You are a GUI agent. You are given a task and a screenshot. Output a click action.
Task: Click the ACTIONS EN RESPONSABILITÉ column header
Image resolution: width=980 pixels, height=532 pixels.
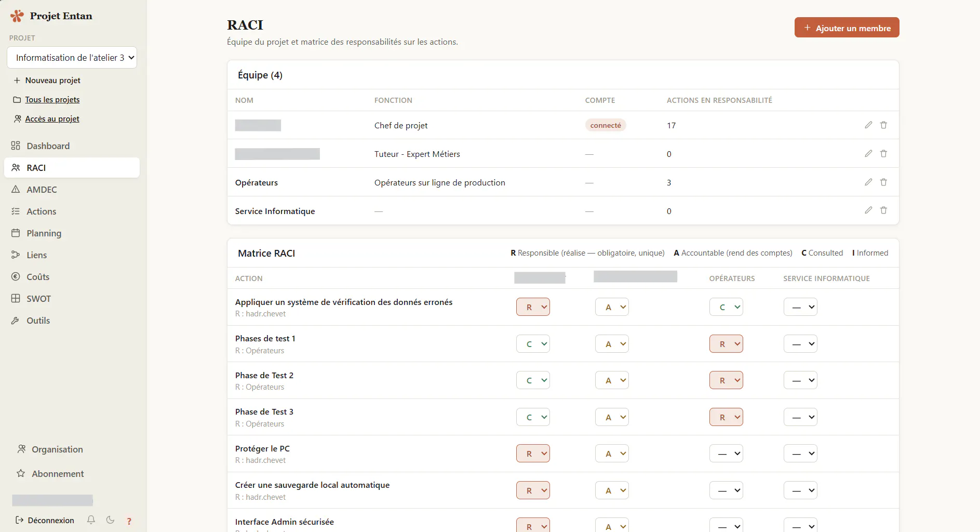719,100
